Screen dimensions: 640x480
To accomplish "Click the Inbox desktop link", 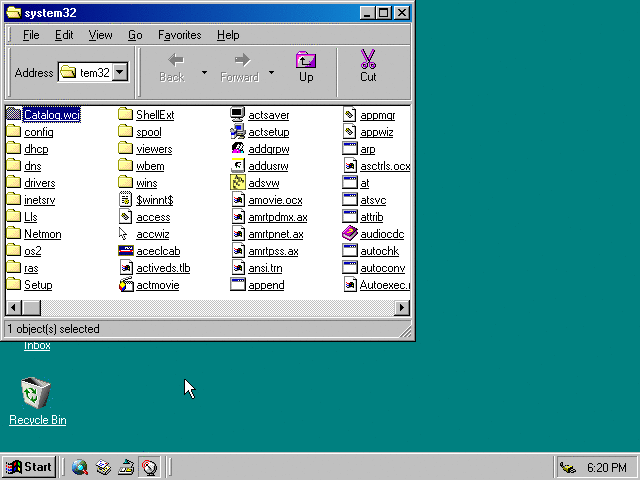I will (x=37, y=345).
